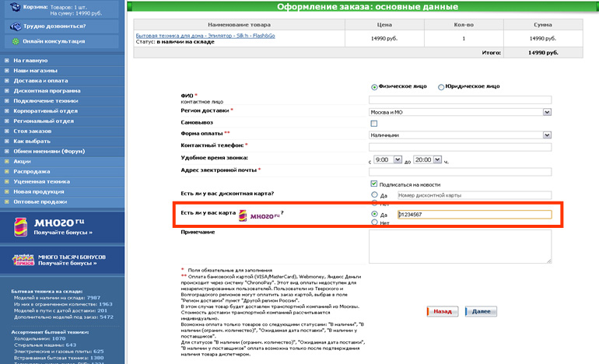
Task: Click 'Корзина' label in sidebar
Action: pos(35,7)
